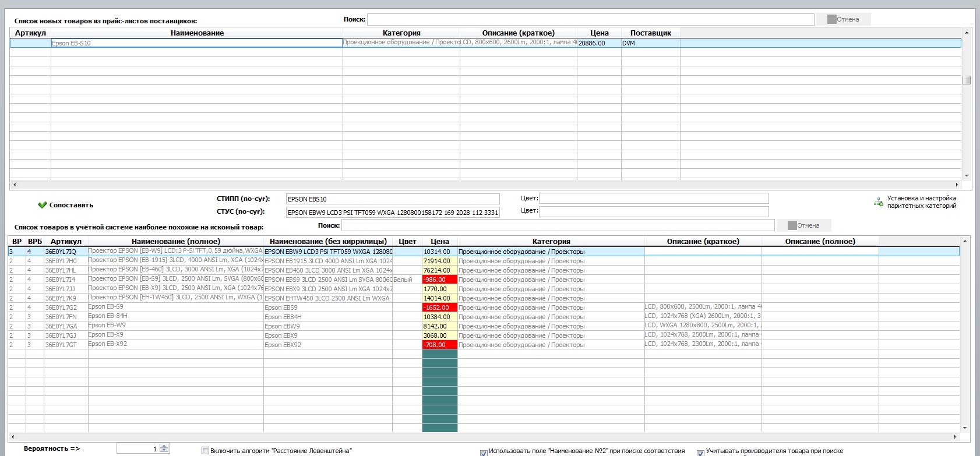Click the ВР column header in the lower table
Viewport: 980px width, 456px height.
pos(17,241)
